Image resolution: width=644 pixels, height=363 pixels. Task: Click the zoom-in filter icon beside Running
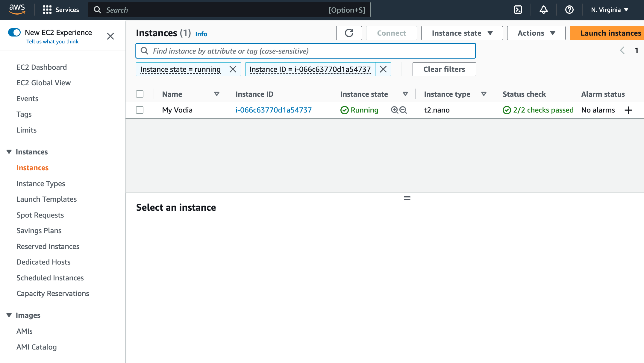pos(395,110)
